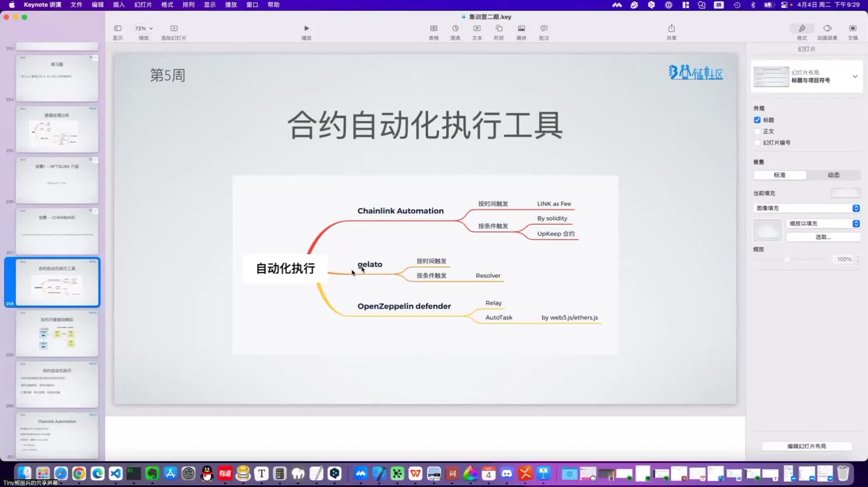
Task: Click the 选取... (Choose) button
Action: coord(823,237)
